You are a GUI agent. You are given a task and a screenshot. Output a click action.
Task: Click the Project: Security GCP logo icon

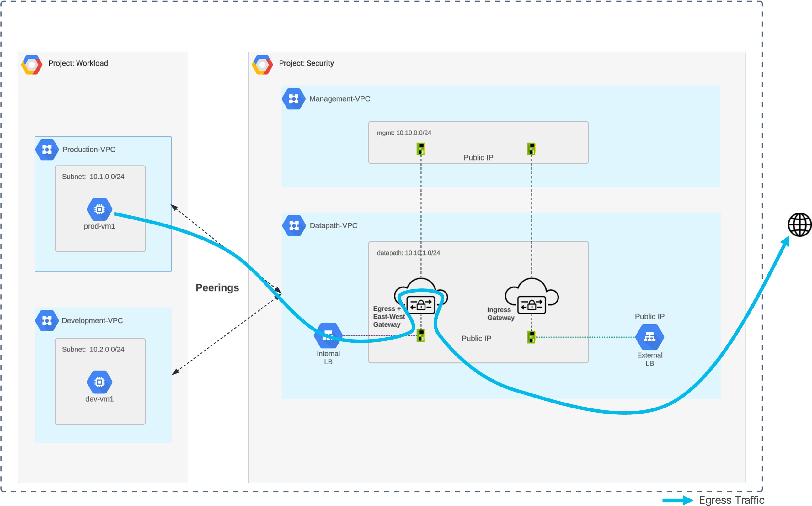(x=263, y=65)
